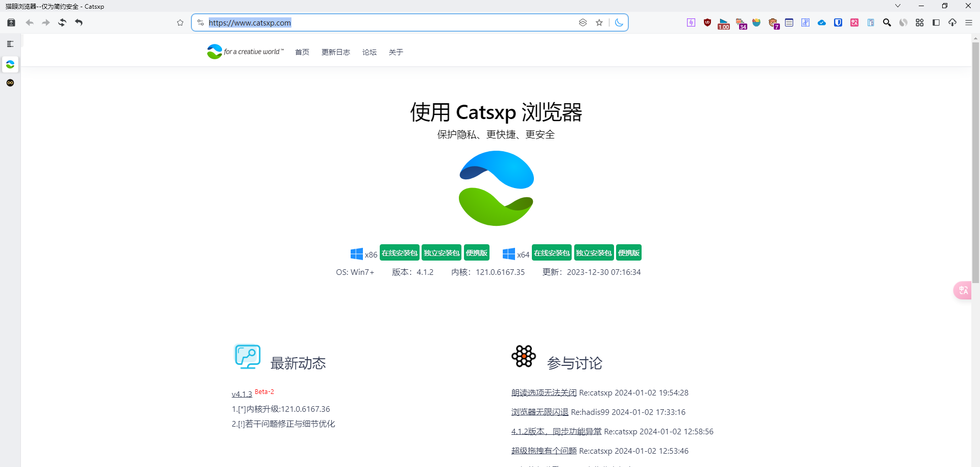Image resolution: width=980 pixels, height=467 pixels.
Task: Toggle night mode moon icon
Action: [x=619, y=22]
